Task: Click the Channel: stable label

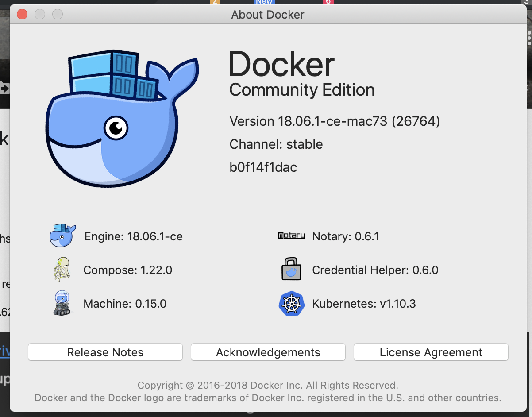Action: point(276,144)
